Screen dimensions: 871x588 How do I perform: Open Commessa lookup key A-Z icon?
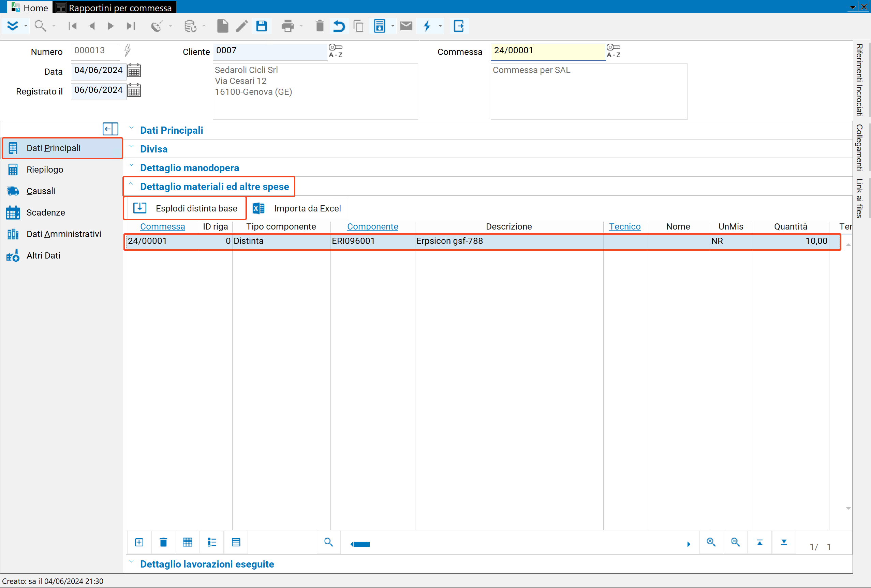coord(614,50)
